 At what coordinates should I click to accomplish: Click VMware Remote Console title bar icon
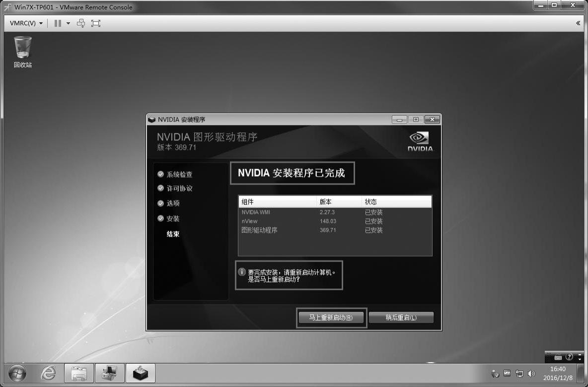pyautogui.click(x=7, y=7)
